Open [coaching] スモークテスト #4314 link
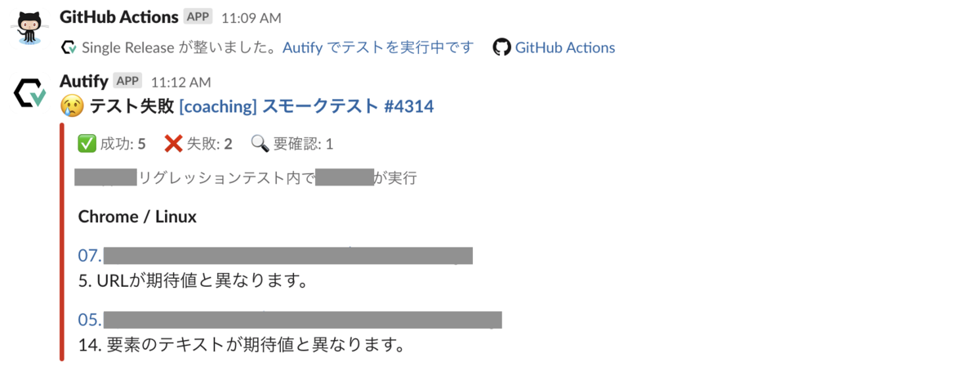980x367 pixels. pos(306,105)
